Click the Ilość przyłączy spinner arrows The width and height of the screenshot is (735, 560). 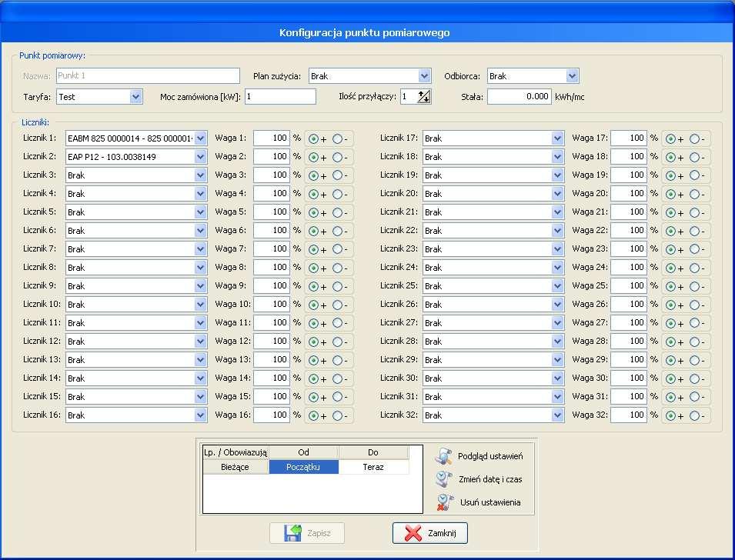tap(424, 97)
